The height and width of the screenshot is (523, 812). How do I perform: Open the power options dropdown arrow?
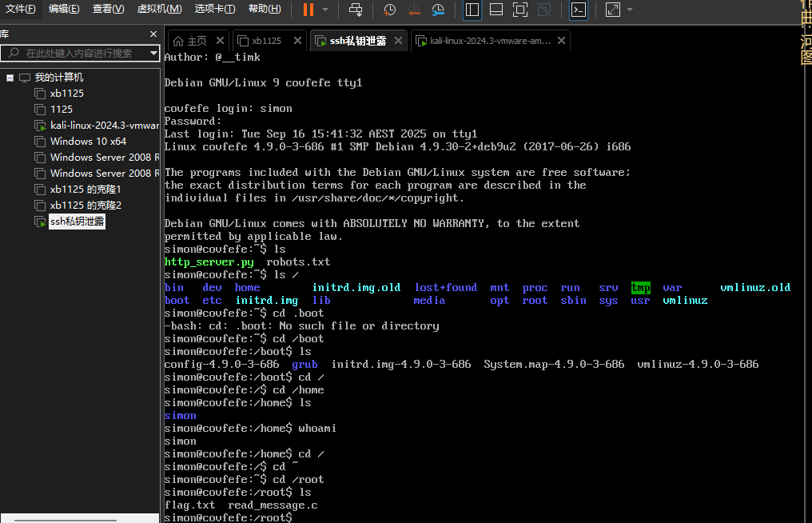click(x=325, y=10)
